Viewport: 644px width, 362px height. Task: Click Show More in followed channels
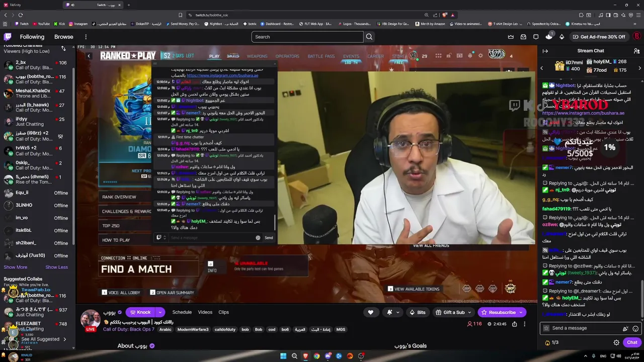tap(16, 267)
